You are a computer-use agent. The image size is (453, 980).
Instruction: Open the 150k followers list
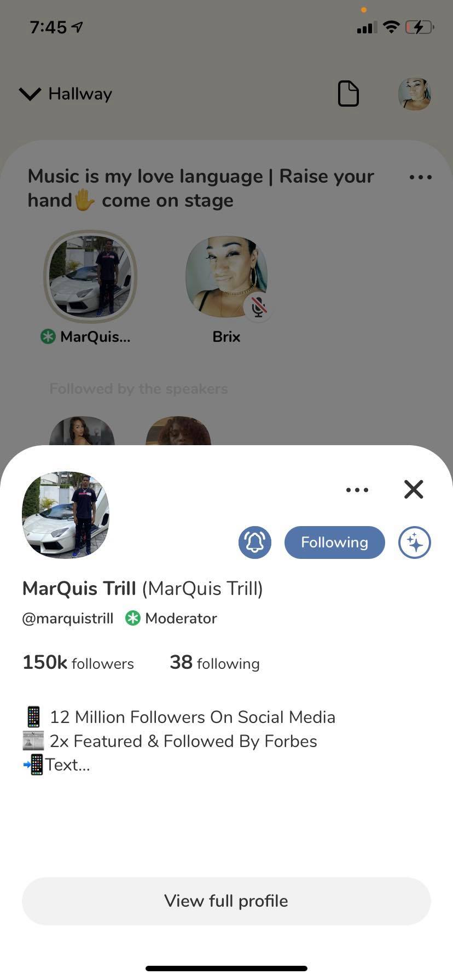(x=78, y=663)
